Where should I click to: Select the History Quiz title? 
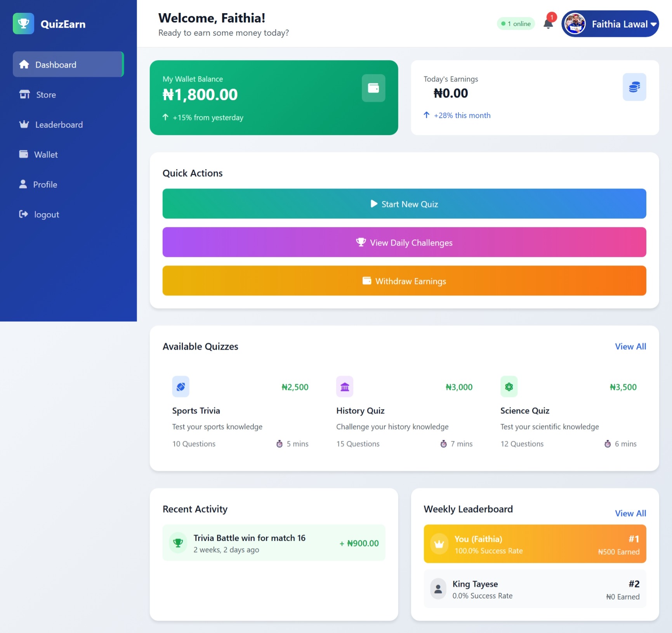(x=360, y=411)
